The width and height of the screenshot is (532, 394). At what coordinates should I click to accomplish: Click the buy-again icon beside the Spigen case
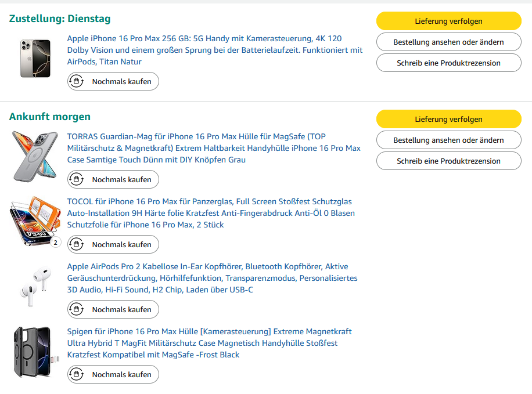(77, 375)
